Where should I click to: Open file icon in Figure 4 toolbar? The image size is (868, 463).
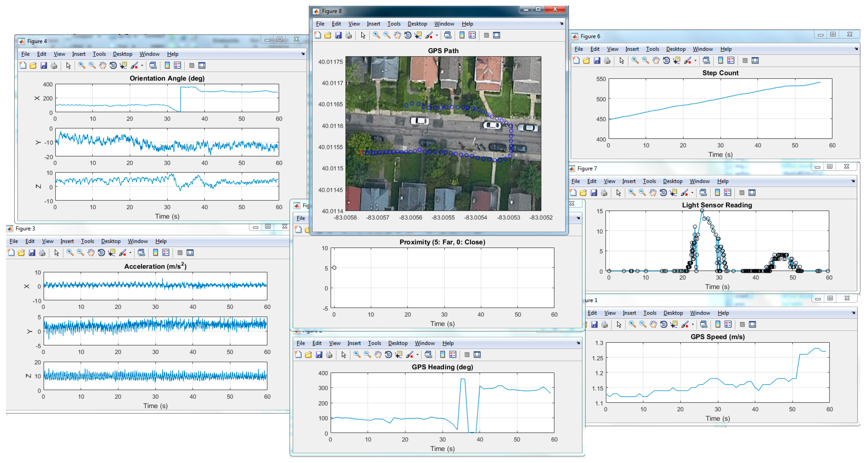point(33,65)
